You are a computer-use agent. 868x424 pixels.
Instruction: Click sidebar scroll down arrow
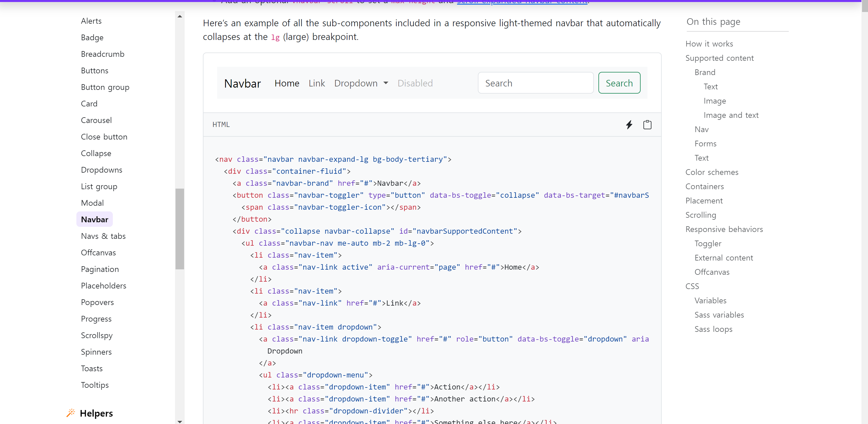coord(180,421)
